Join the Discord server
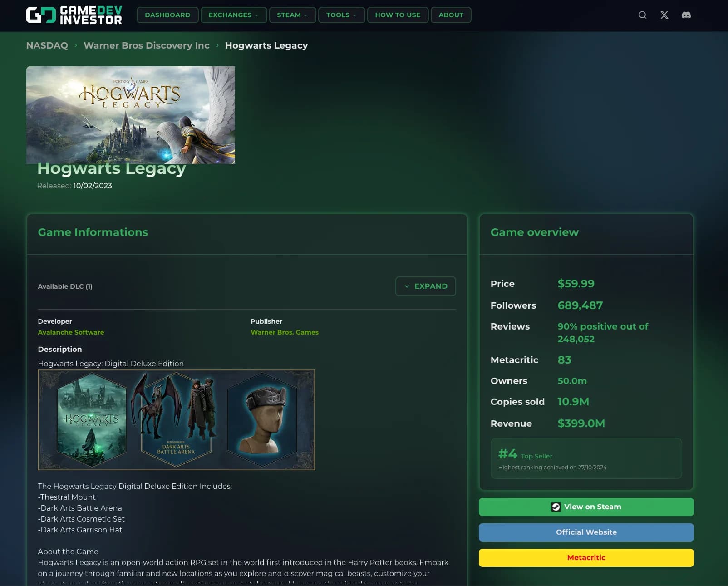This screenshot has height=586, width=728. (686, 15)
